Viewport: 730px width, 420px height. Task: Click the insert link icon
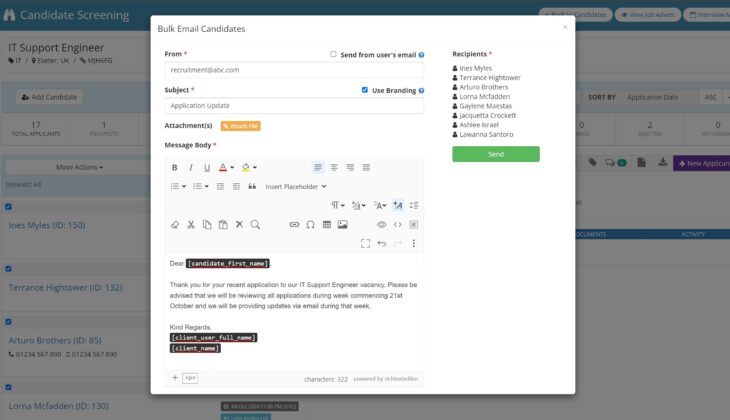click(294, 225)
